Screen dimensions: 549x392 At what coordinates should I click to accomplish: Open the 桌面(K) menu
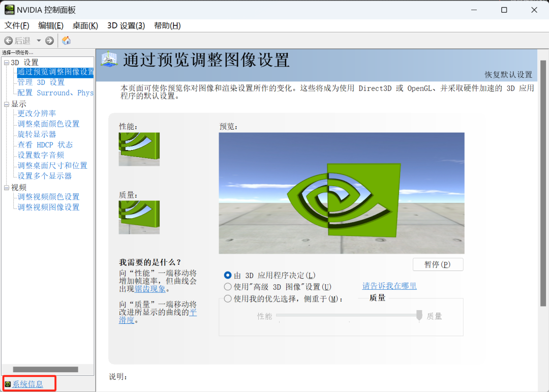(85, 25)
